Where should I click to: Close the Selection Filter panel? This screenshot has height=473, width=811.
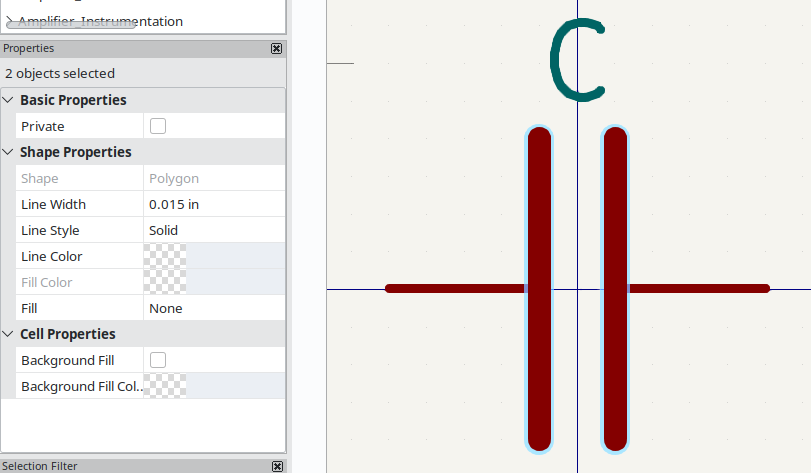click(277, 466)
